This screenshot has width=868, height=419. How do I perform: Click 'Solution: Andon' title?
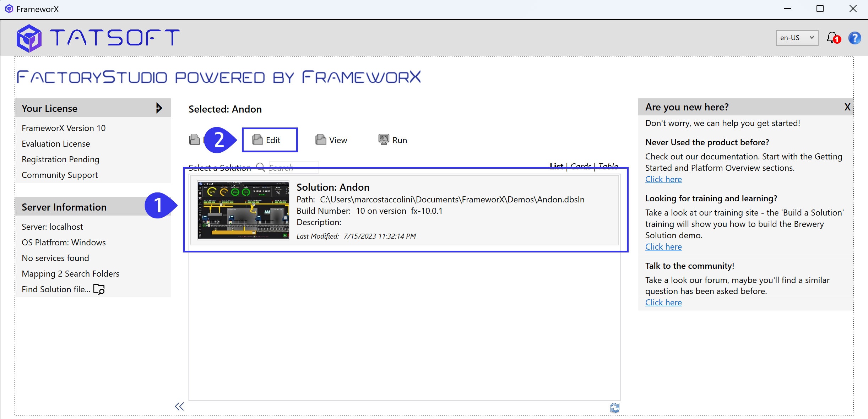[333, 187]
